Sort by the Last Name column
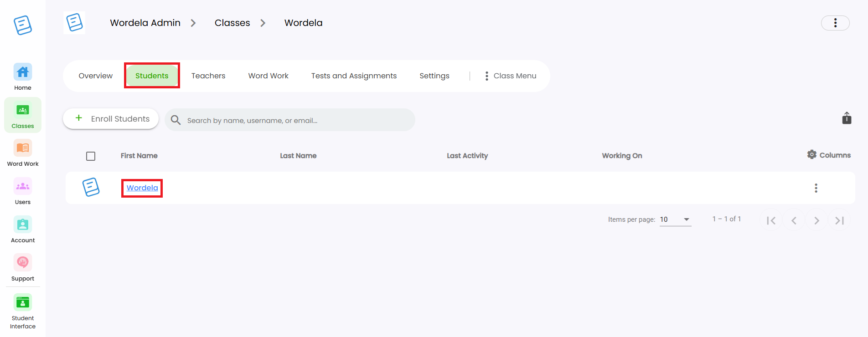 298,156
